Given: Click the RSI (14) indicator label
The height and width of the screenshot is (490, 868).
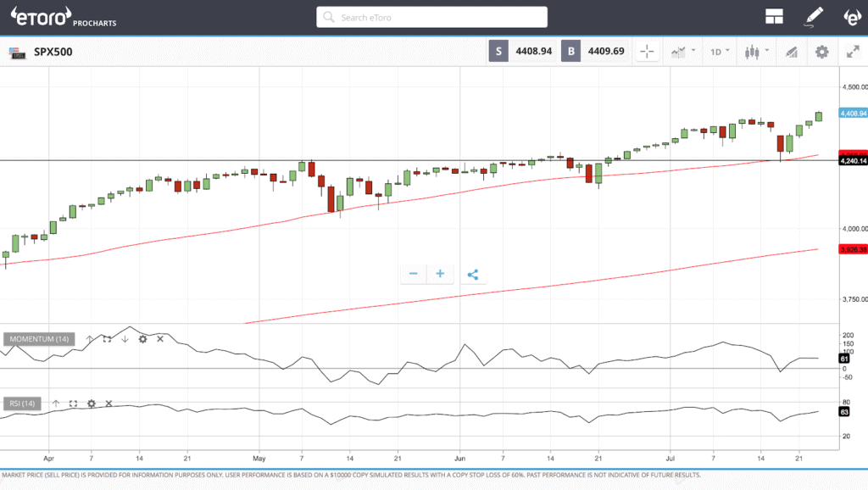Looking at the screenshot, I should (22, 404).
